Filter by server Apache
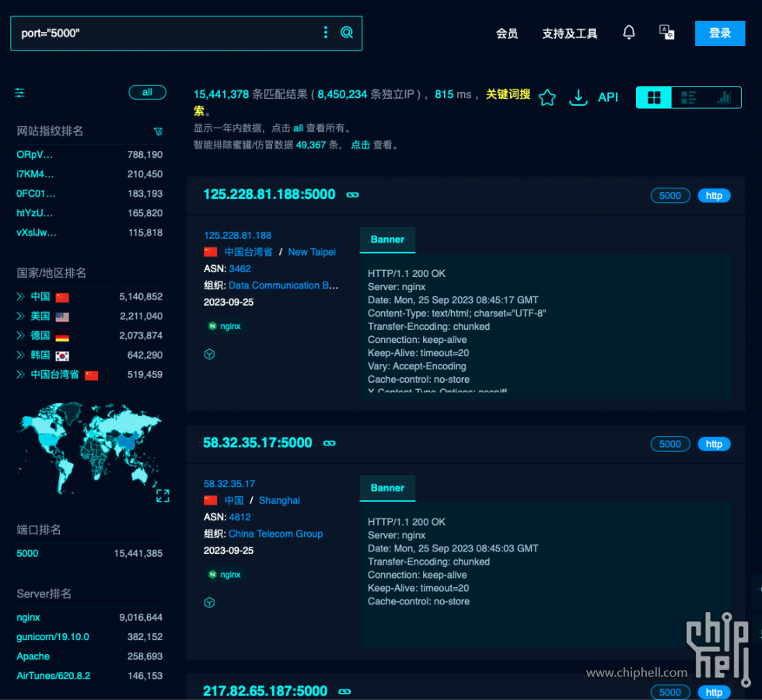 [33, 656]
